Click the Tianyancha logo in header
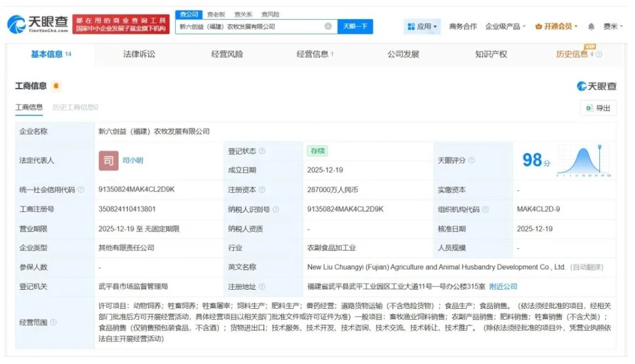The image size is (635, 364). click(37, 25)
